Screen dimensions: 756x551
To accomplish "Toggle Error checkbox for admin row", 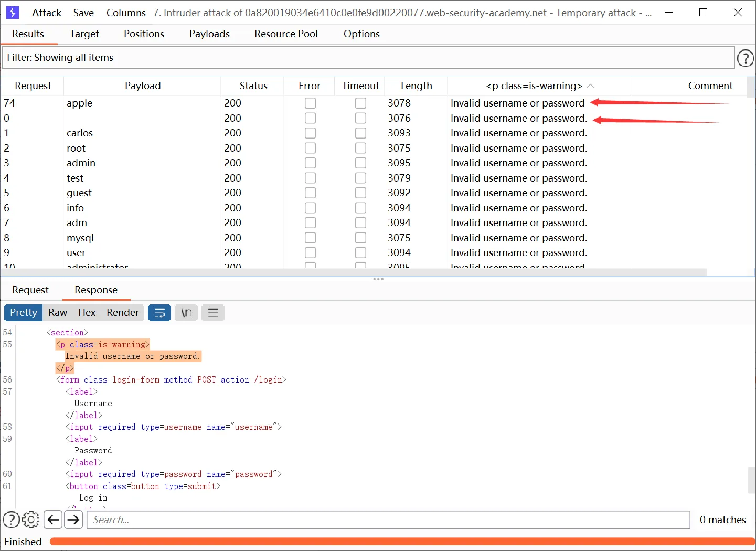I will 310,163.
